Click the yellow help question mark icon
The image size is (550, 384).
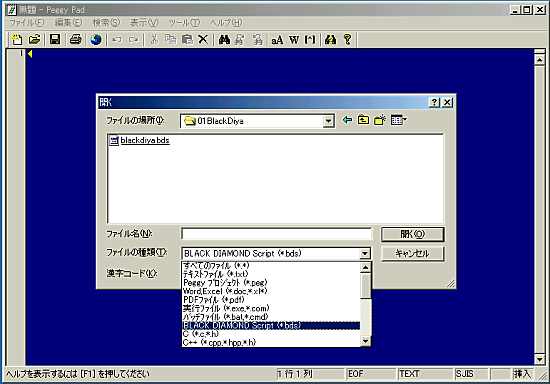coord(347,39)
